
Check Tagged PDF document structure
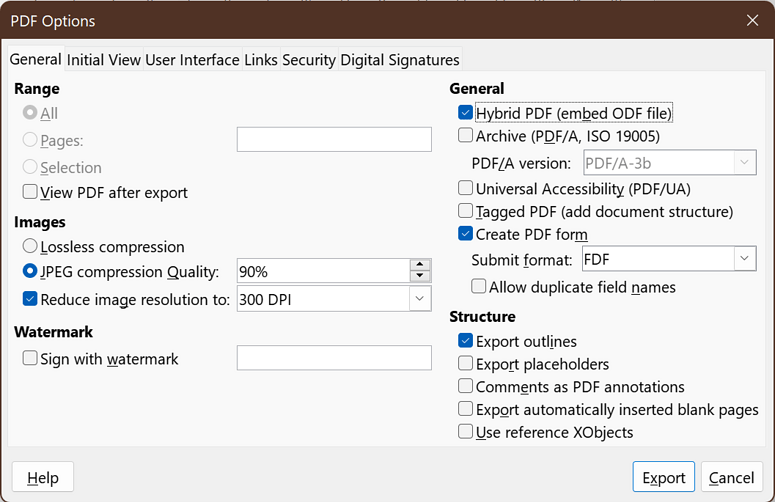click(466, 211)
